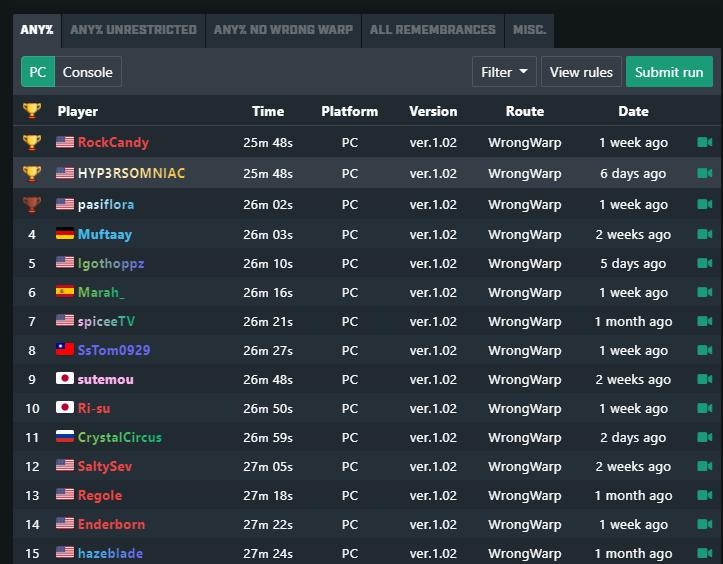The height and width of the screenshot is (564, 723).
Task: Switch platform toggle to Console
Action: tap(87, 72)
